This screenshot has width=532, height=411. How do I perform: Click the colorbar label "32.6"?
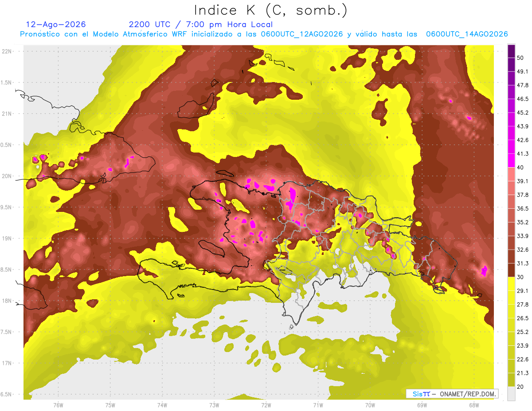coord(523,250)
